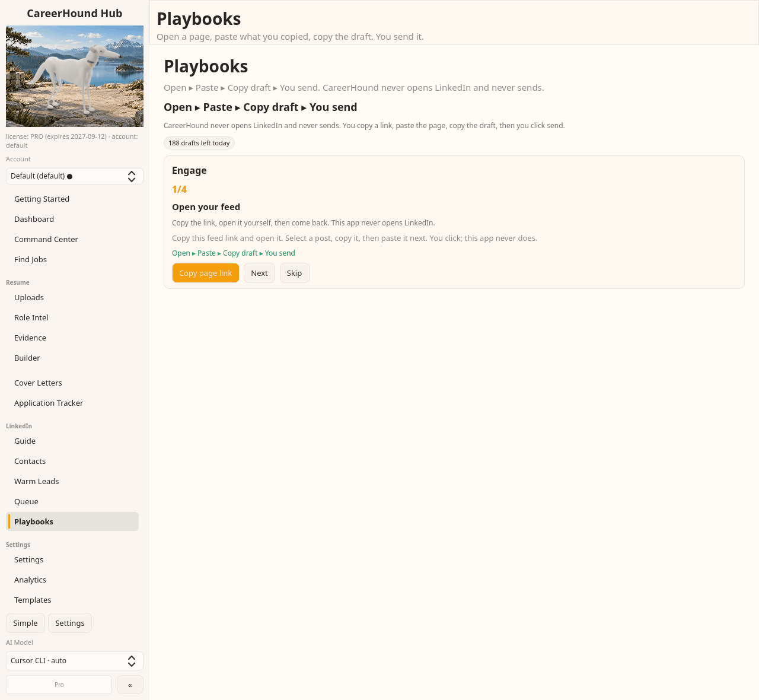759x700 pixels.
Task: Navigate to Find Jobs
Action: coord(72,259)
